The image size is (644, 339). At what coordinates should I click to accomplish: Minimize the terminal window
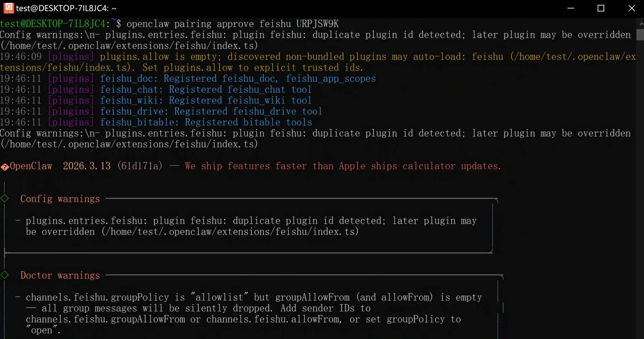coord(571,8)
